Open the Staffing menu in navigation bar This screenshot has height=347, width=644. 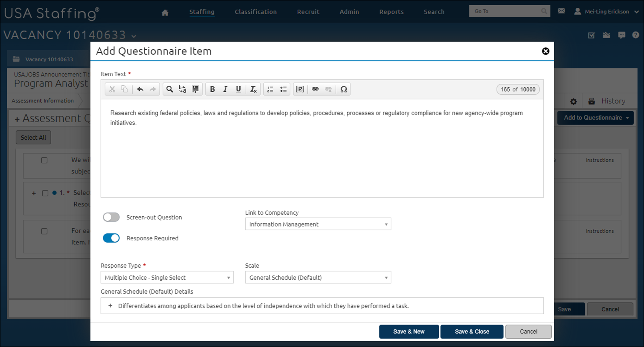click(x=202, y=12)
